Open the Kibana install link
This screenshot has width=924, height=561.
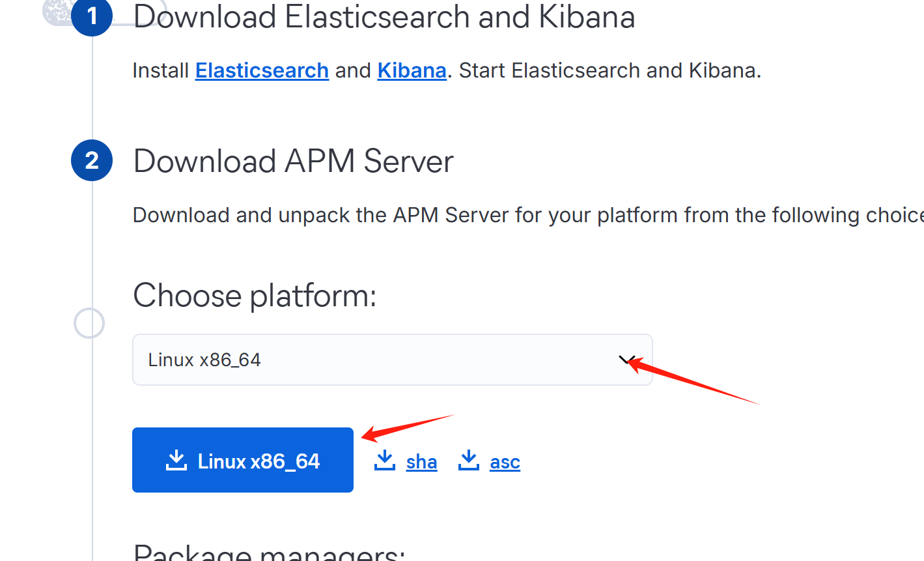(x=412, y=70)
